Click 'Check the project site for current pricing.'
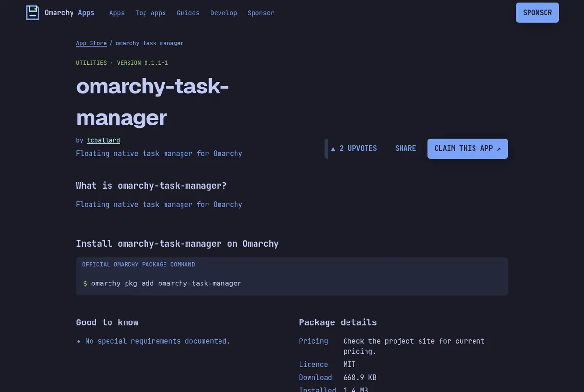This screenshot has height=392, width=584. [414, 346]
